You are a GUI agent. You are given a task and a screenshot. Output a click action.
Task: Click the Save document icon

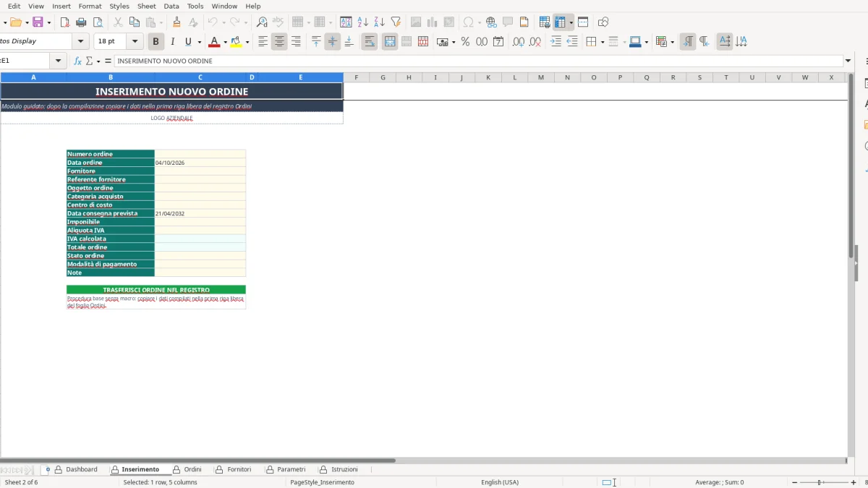(38, 22)
